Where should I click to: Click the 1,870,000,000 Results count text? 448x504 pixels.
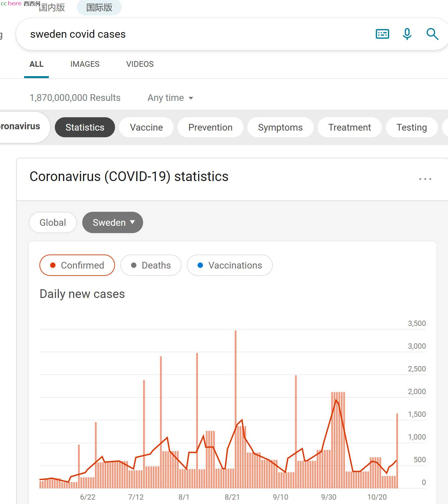(75, 98)
